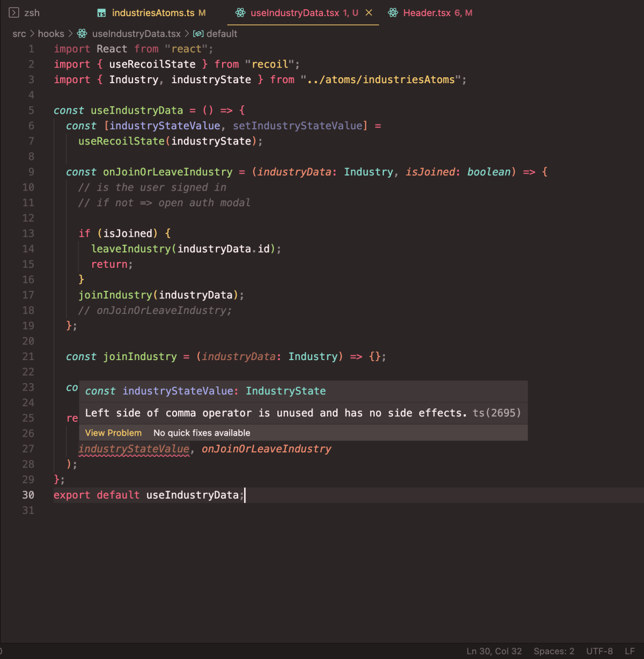Open the hooks breadcrumb dropdown
Viewport: 644px width, 659px height.
[51, 33]
